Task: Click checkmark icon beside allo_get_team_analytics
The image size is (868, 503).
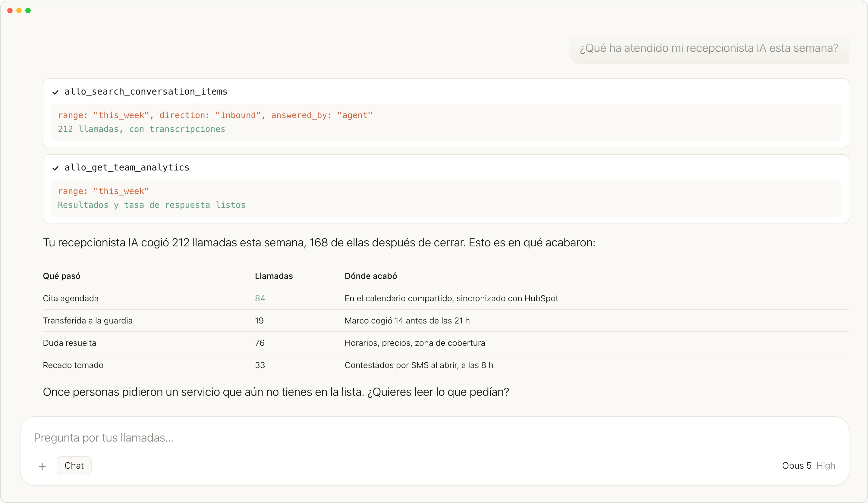Action: coord(55,168)
